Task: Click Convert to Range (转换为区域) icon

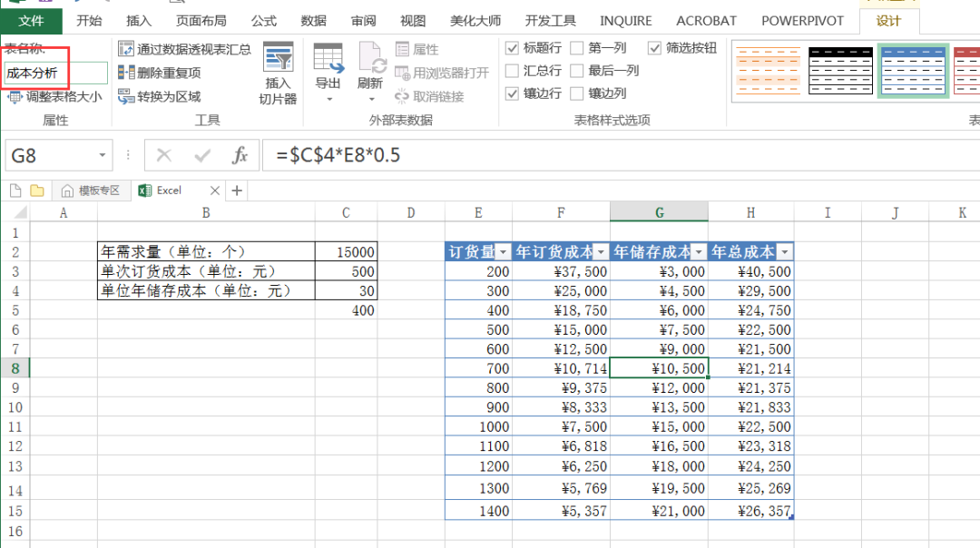Action: pos(125,96)
